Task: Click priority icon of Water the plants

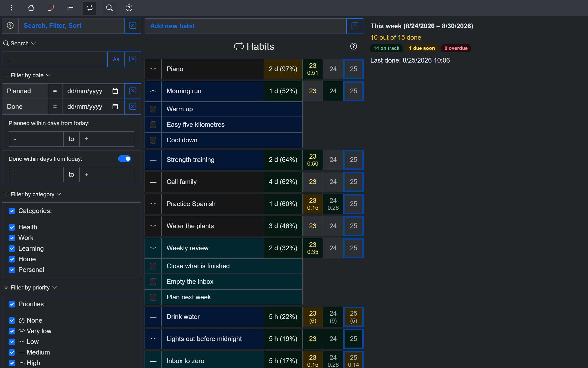Action: (153, 226)
